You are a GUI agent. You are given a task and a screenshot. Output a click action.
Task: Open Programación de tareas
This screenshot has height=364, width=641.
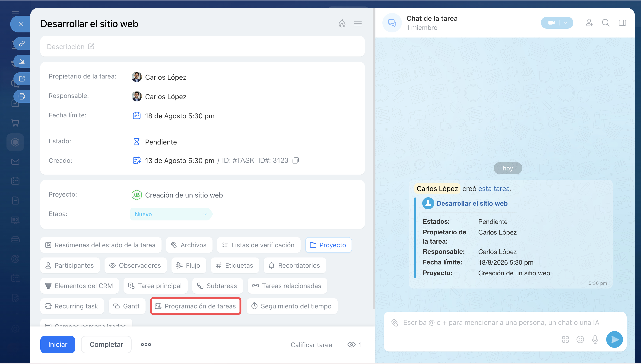(196, 306)
